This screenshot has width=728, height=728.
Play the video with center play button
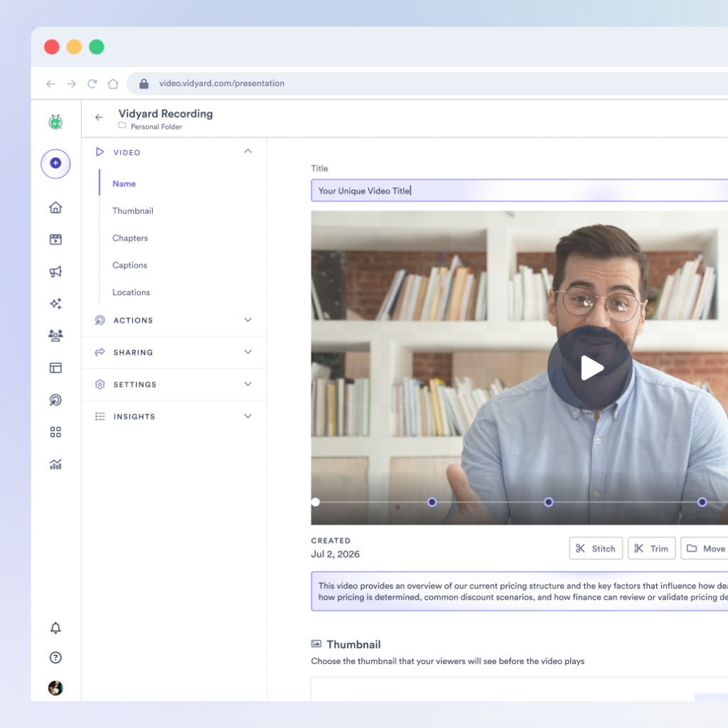(589, 368)
